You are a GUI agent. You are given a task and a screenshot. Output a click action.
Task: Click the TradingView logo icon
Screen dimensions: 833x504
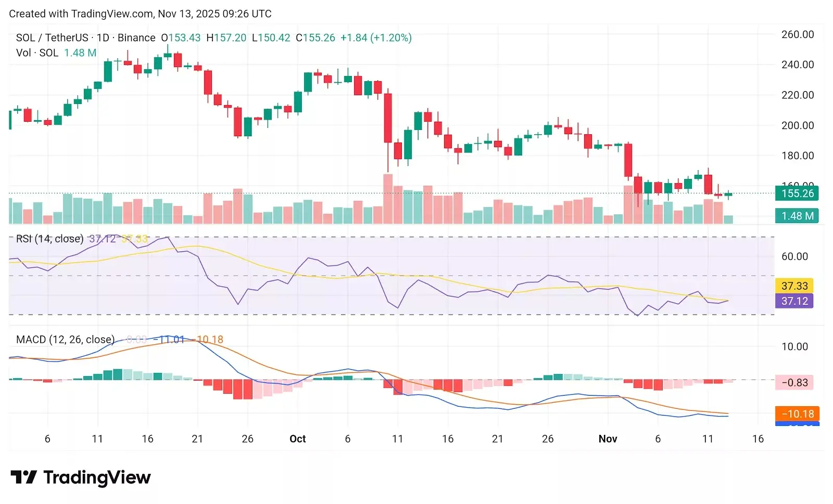23,477
